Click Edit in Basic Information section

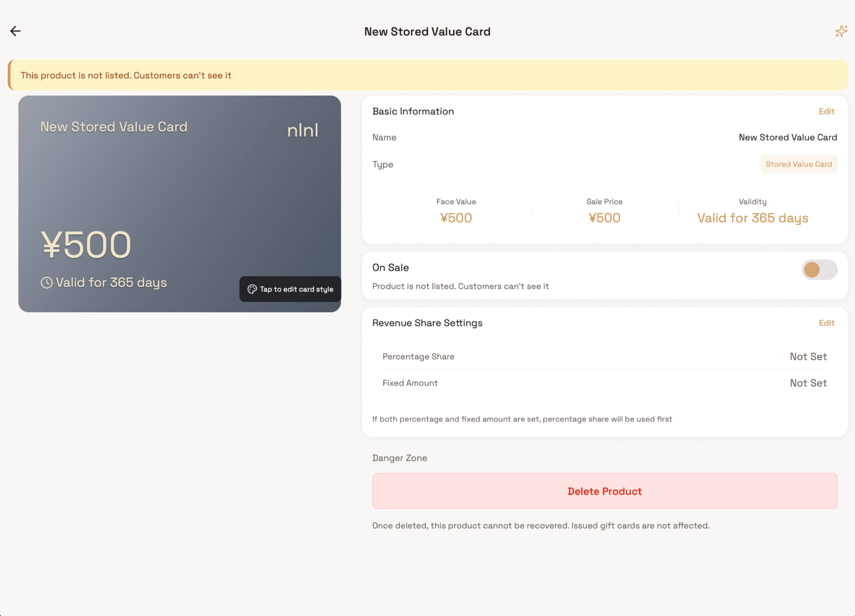click(826, 111)
